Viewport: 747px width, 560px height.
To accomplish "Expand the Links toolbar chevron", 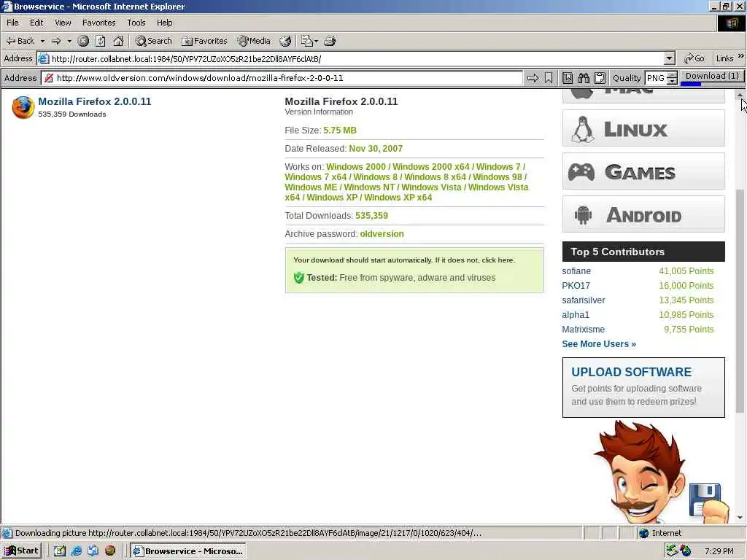I will point(741,56).
